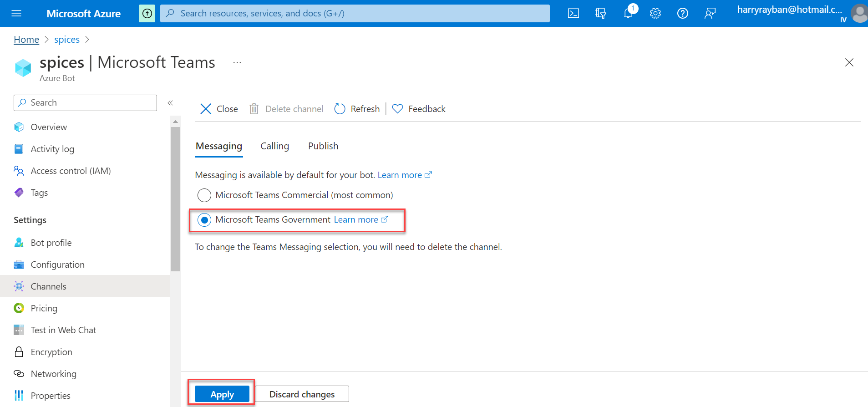The image size is (868, 407).
Task: Close the blade with the X at top right
Action: (x=849, y=62)
